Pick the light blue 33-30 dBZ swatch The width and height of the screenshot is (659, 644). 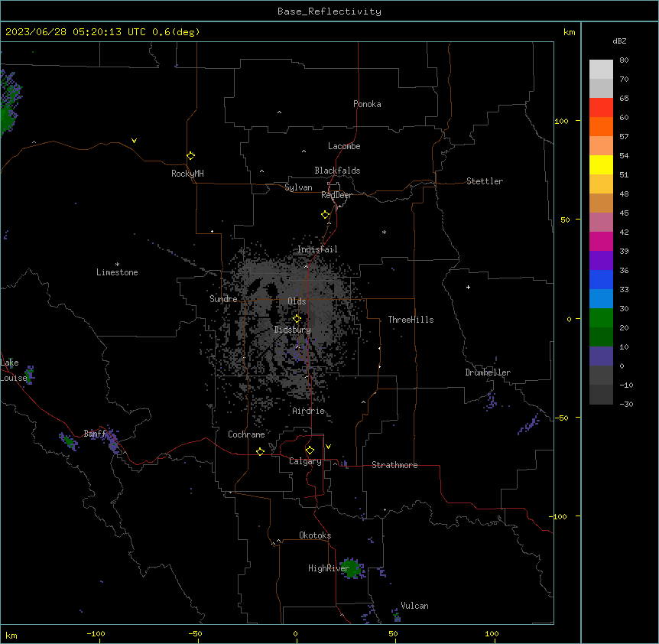pyautogui.click(x=601, y=299)
